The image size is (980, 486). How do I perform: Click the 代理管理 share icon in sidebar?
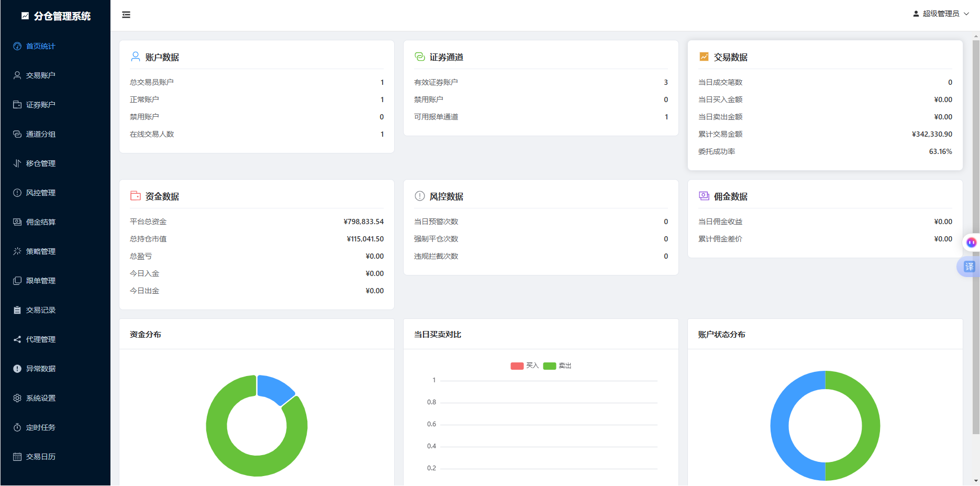click(x=17, y=339)
